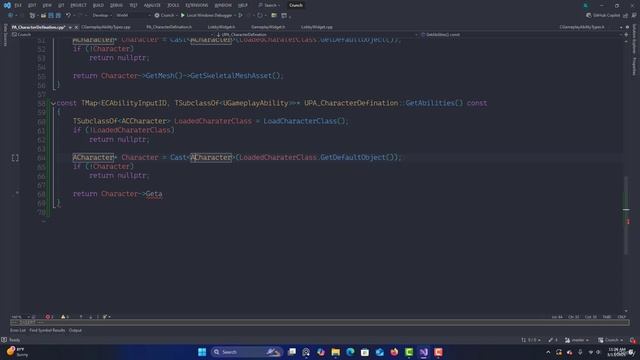Image resolution: width=640 pixels, height=360 pixels.
Task: Open GitHub Copilot button
Action: point(603,16)
